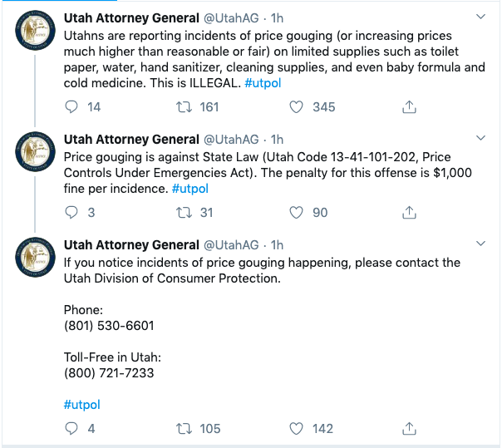Like the tweet with 90 likes

click(297, 213)
